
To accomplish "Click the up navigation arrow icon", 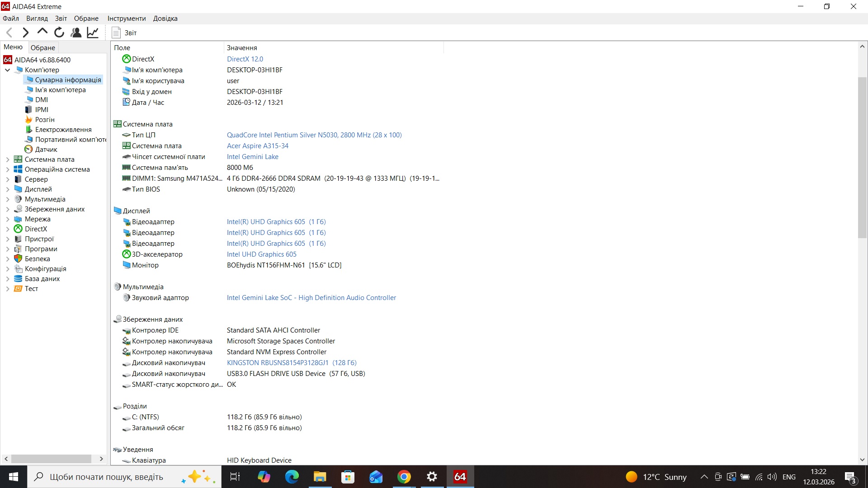I will click(42, 32).
